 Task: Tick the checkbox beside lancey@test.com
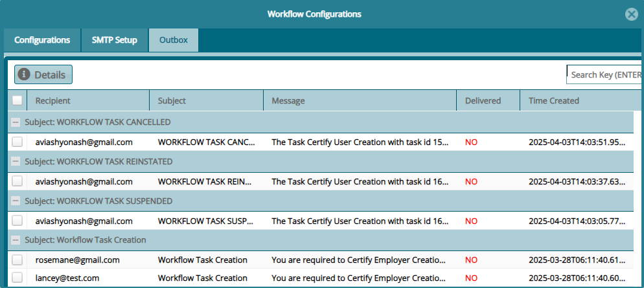17,278
